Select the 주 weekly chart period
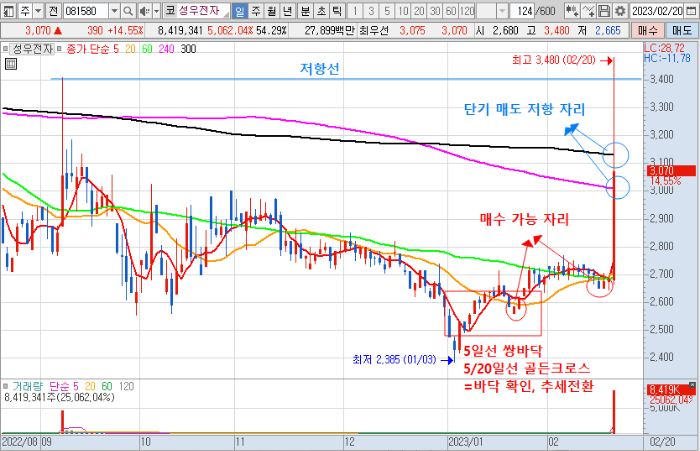Viewport: 700px width, 451px height. (x=256, y=11)
